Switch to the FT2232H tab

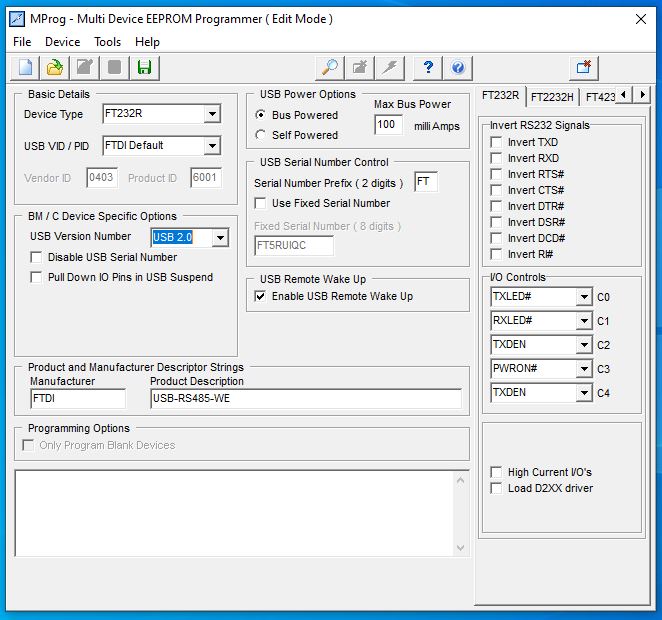(551, 97)
